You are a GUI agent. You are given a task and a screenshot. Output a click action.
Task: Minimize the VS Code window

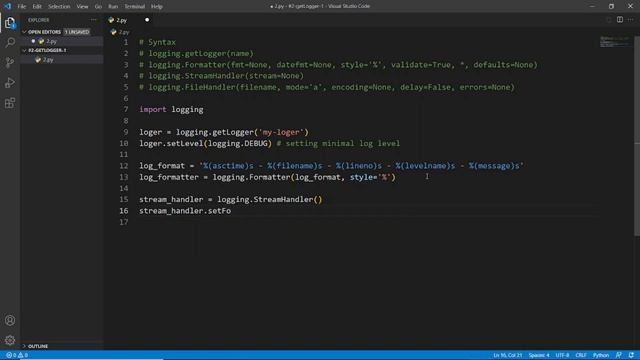[x=592, y=6]
